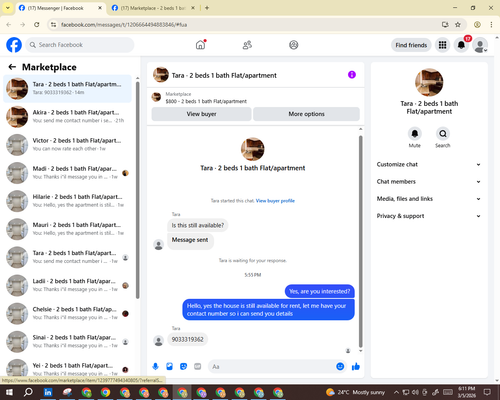Click Find friends button
The width and height of the screenshot is (500, 400).
pos(411,45)
